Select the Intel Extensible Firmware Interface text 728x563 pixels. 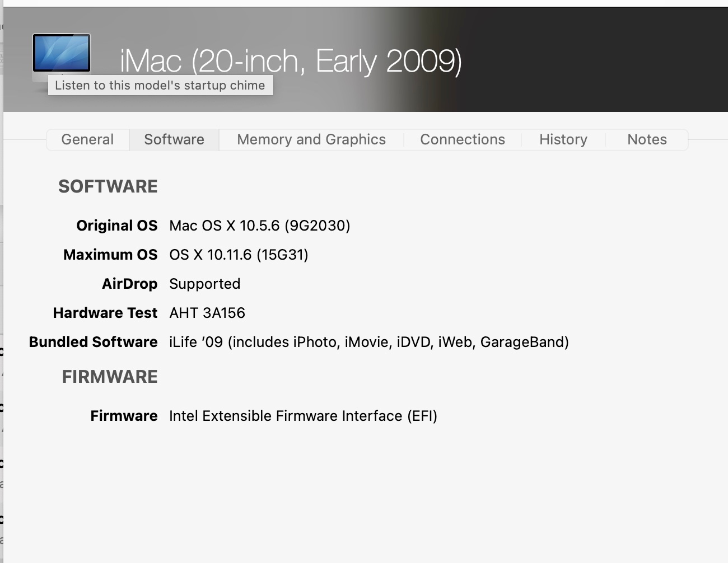[303, 416]
